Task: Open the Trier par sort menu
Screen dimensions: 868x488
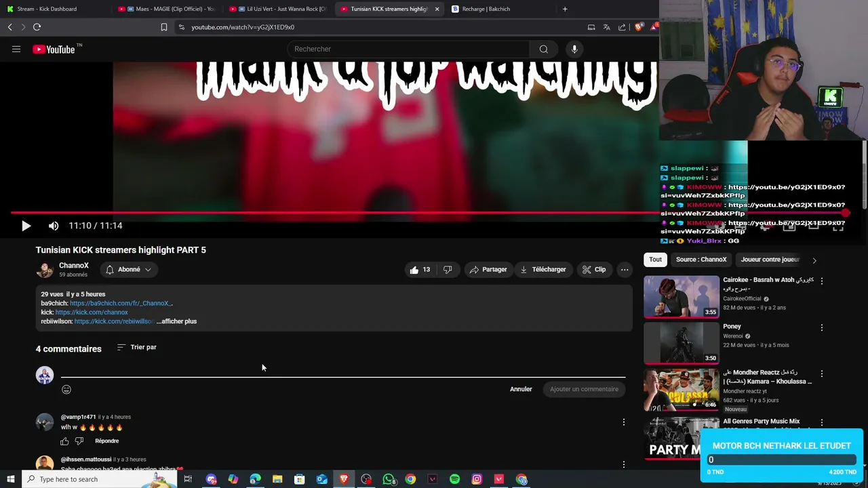Action: 136,347
